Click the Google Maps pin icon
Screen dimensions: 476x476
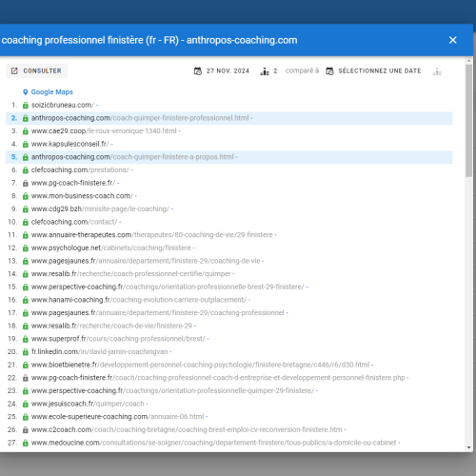coord(26,92)
